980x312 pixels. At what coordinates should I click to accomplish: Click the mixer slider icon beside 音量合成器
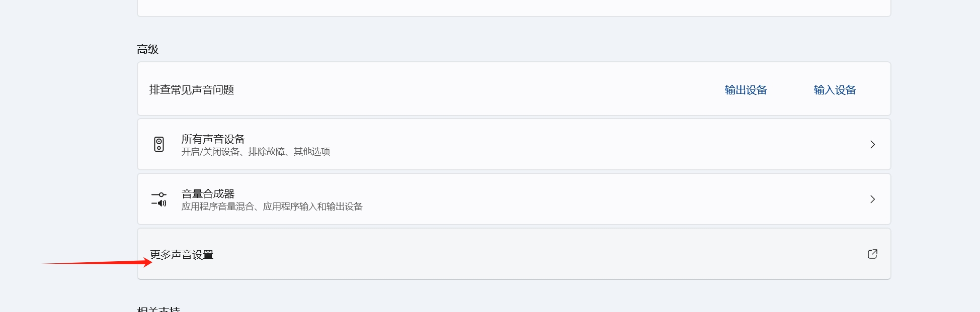click(159, 199)
